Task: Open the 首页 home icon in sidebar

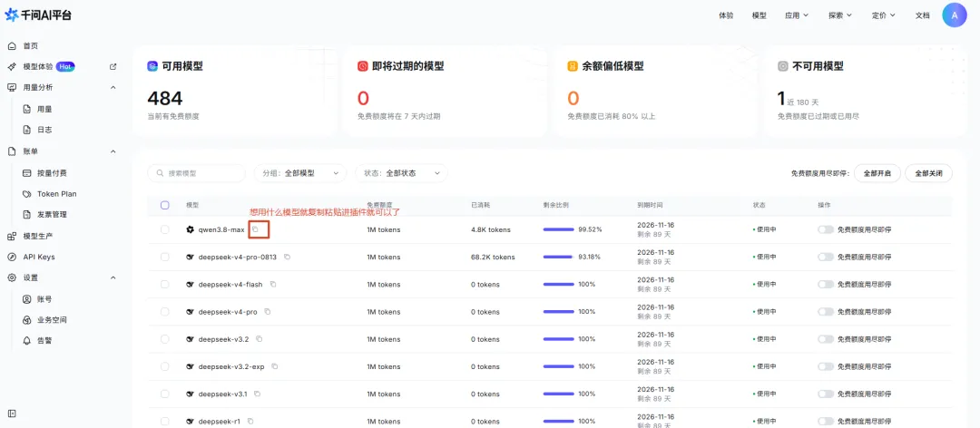Action: point(12,46)
